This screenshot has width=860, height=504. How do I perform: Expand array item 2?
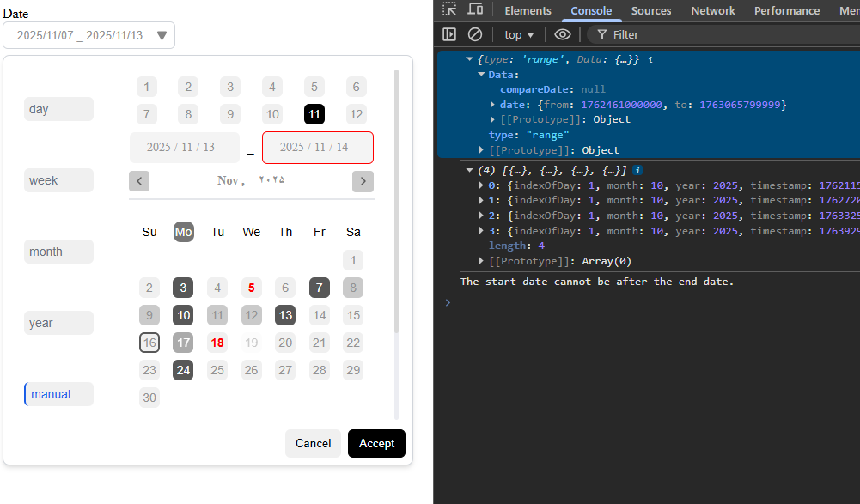tap(481, 216)
